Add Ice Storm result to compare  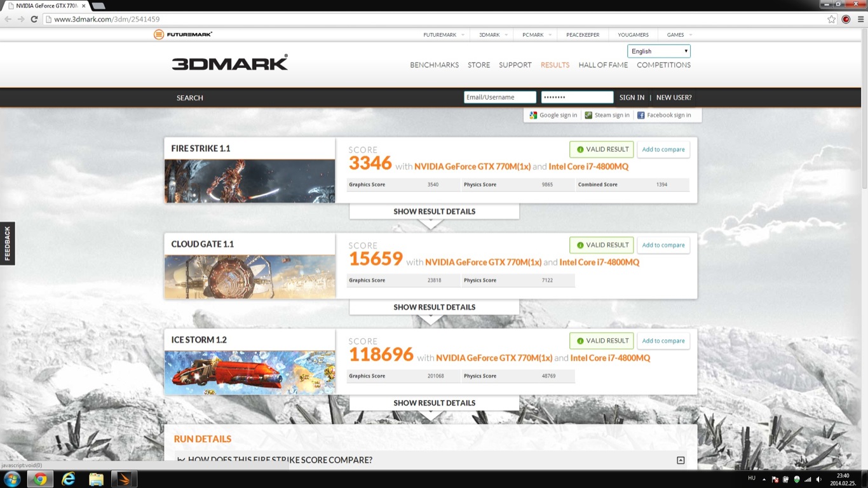tap(663, 341)
